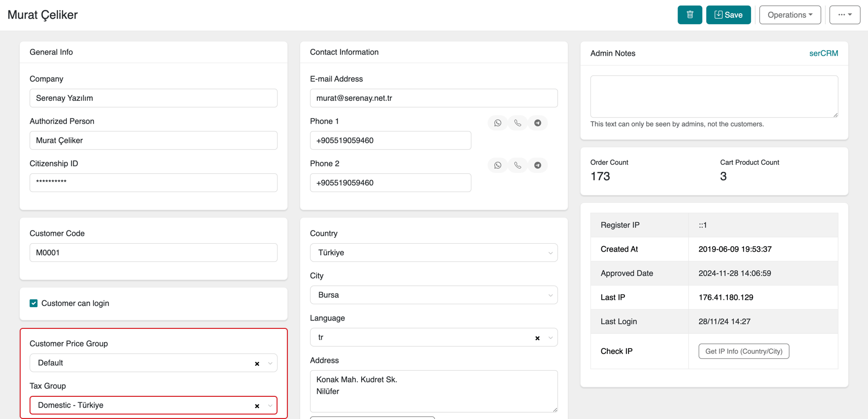Viewport: 868px width, 419px height.
Task: Click into the Admin Notes text area
Action: (713, 96)
